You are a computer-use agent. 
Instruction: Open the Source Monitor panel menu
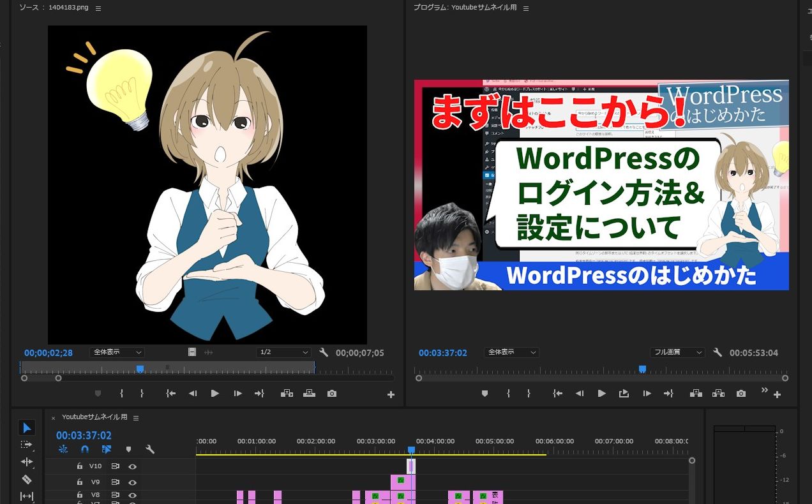tap(98, 8)
